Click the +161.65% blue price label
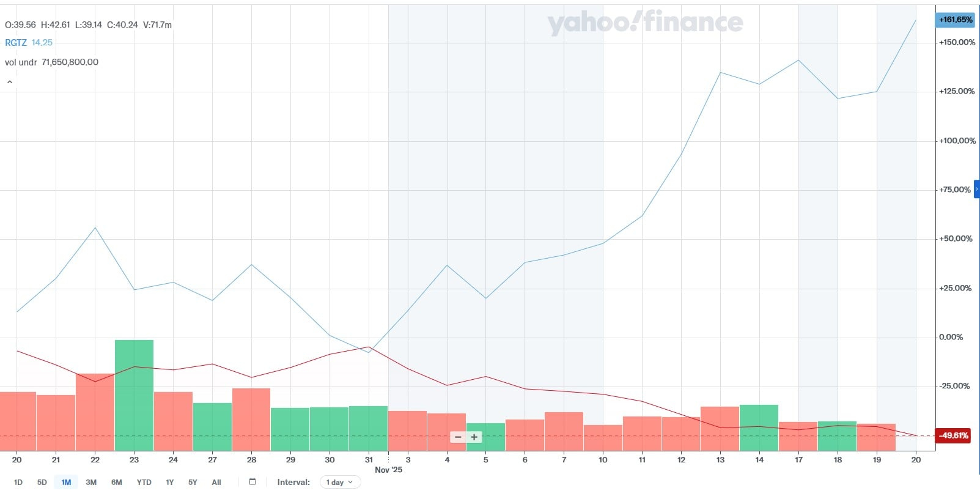This screenshot has height=496, width=980. (x=955, y=20)
